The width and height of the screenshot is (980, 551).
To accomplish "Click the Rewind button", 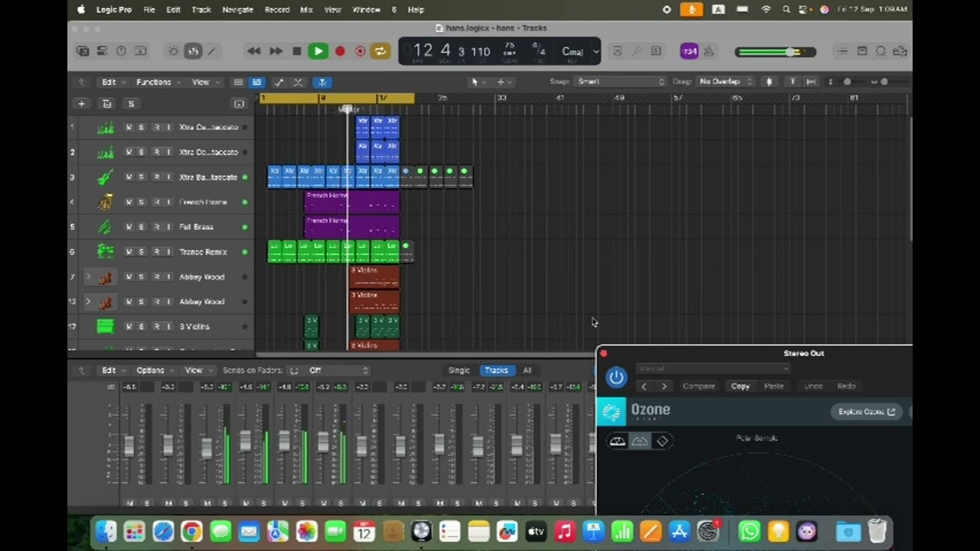I will pos(253,51).
